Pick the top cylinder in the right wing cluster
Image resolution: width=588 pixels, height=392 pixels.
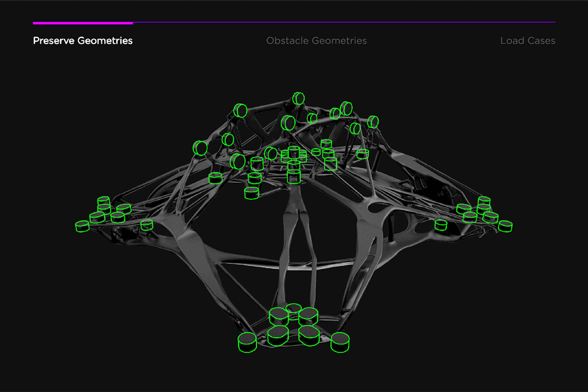pyautogui.click(x=484, y=200)
